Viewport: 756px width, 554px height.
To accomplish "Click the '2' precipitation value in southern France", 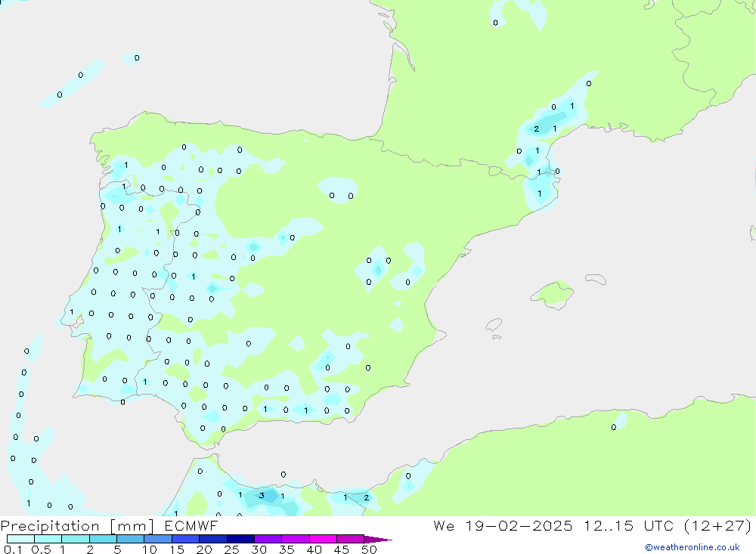I will coord(536,129).
